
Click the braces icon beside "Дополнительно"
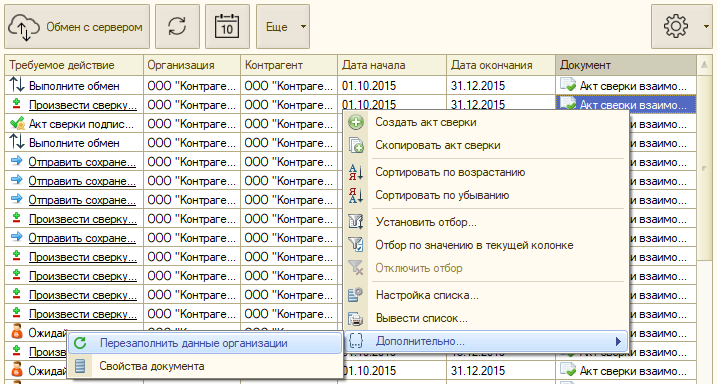pyautogui.click(x=356, y=341)
